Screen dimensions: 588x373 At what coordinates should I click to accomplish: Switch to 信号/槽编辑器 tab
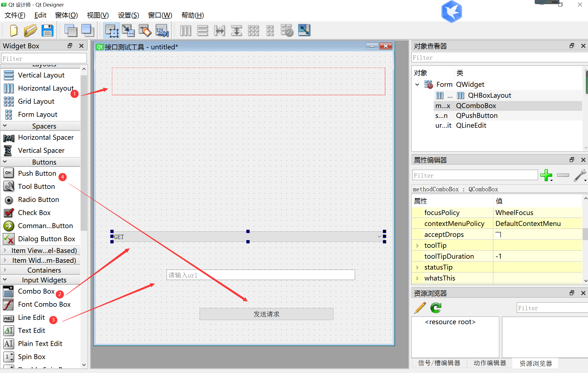pos(439,363)
